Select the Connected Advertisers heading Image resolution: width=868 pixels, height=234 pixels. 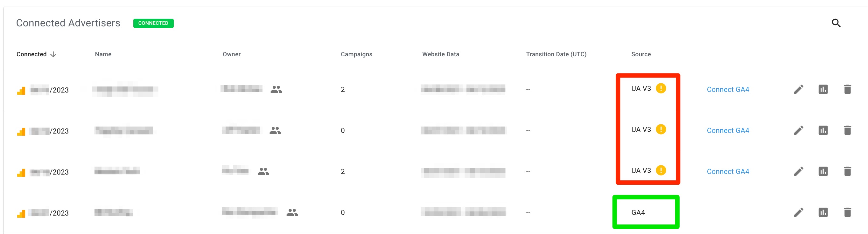tap(68, 23)
